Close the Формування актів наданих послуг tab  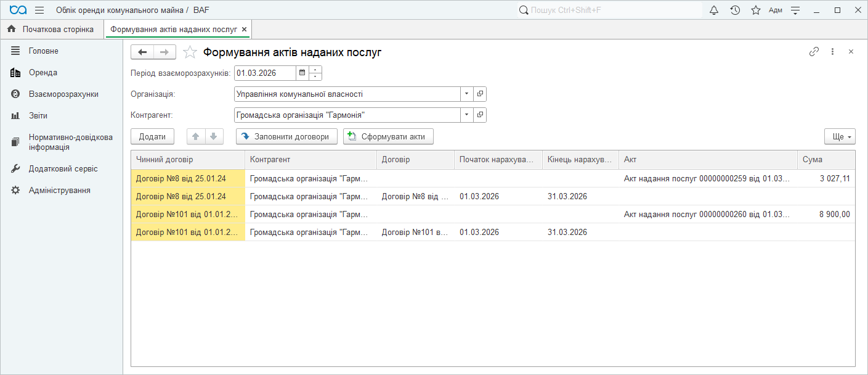coord(245,29)
